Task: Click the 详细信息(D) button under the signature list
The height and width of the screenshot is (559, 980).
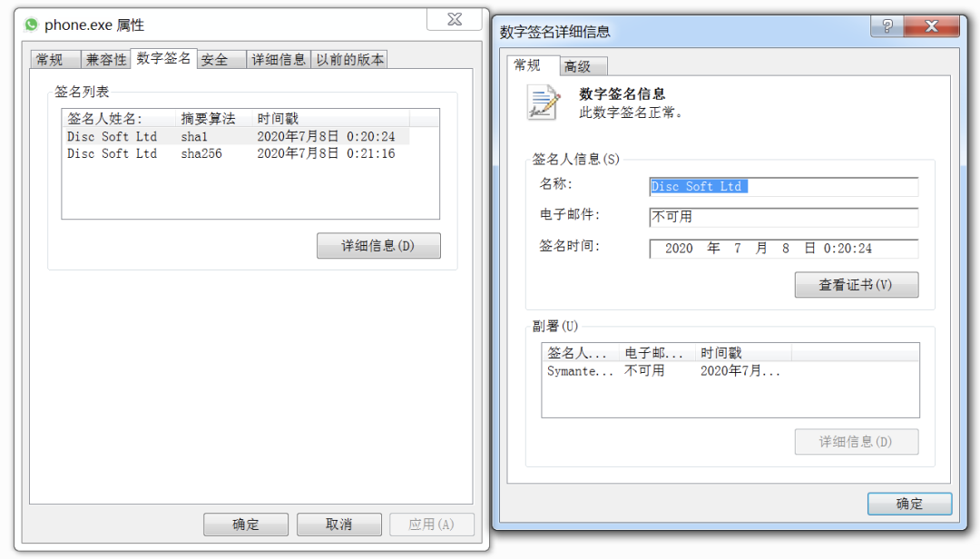Action: 378,246
